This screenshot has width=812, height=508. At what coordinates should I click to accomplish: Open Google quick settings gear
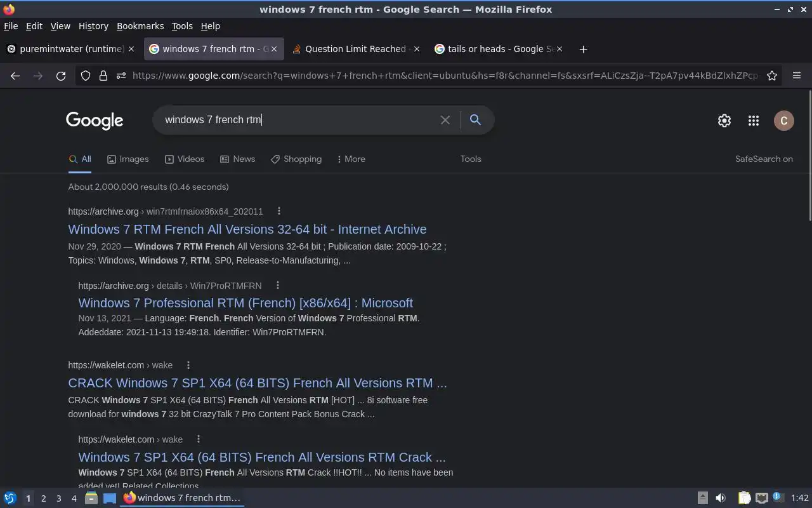(724, 121)
